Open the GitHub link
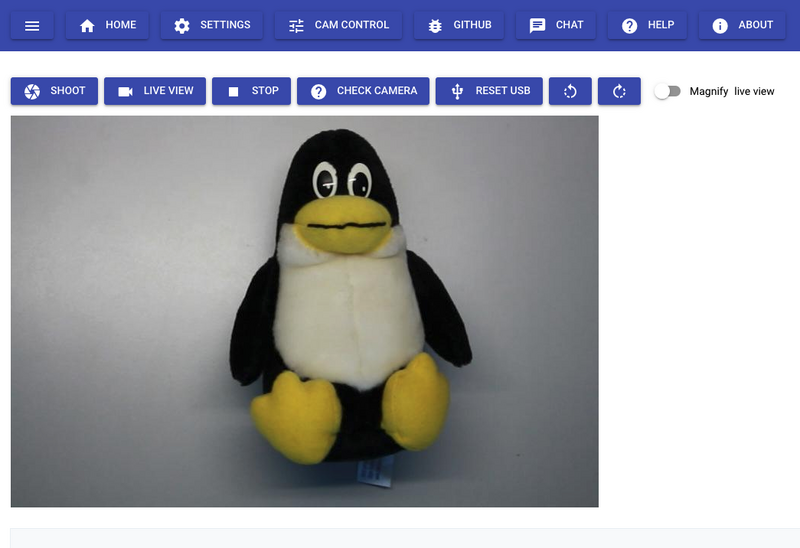 tap(459, 26)
